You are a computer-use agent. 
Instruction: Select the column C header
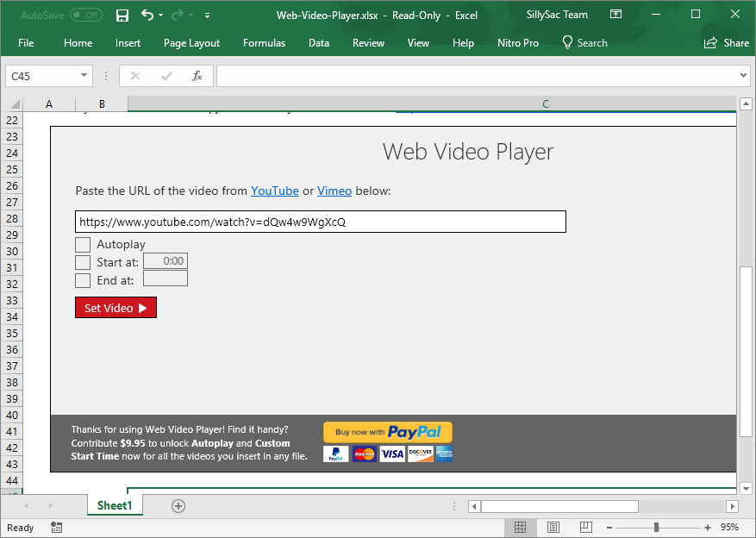[x=432, y=103]
